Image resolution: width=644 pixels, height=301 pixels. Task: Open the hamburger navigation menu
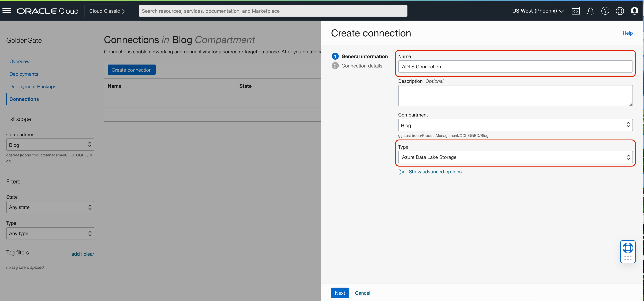(x=7, y=11)
